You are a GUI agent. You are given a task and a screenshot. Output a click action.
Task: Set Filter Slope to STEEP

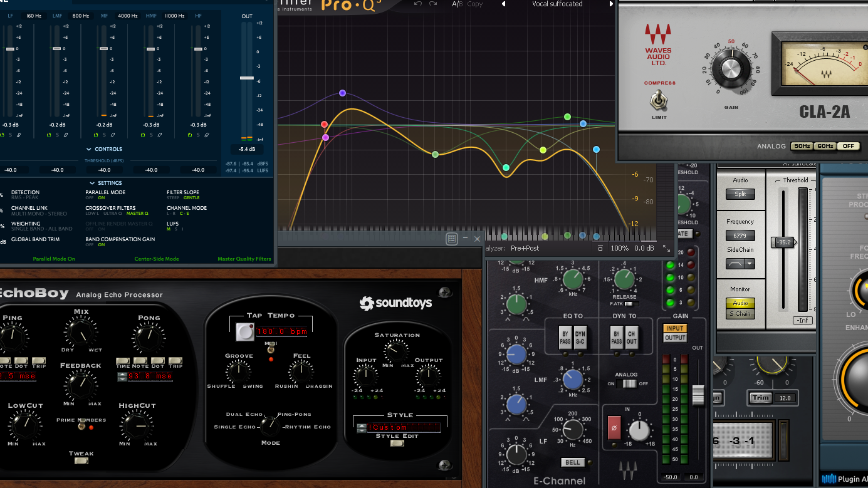(x=174, y=198)
